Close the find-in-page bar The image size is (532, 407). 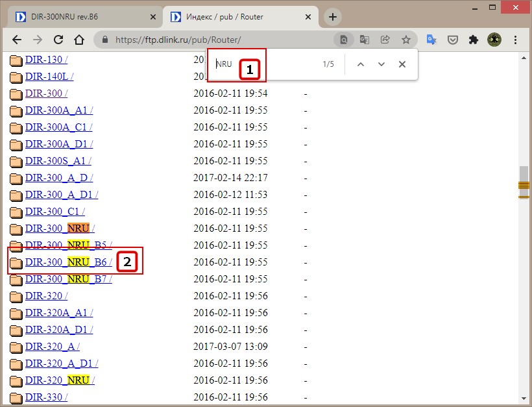click(402, 64)
